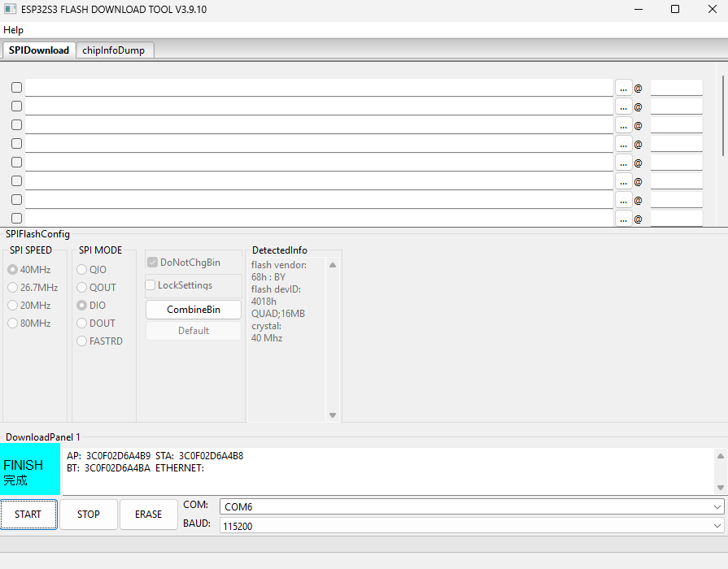Click the application icon in the title bar
Screen dimensions: 728x569
coord(11,9)
